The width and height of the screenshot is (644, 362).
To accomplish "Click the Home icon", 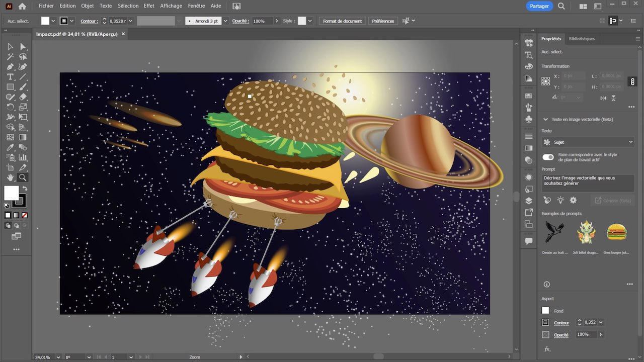I will tap(22, 6).
